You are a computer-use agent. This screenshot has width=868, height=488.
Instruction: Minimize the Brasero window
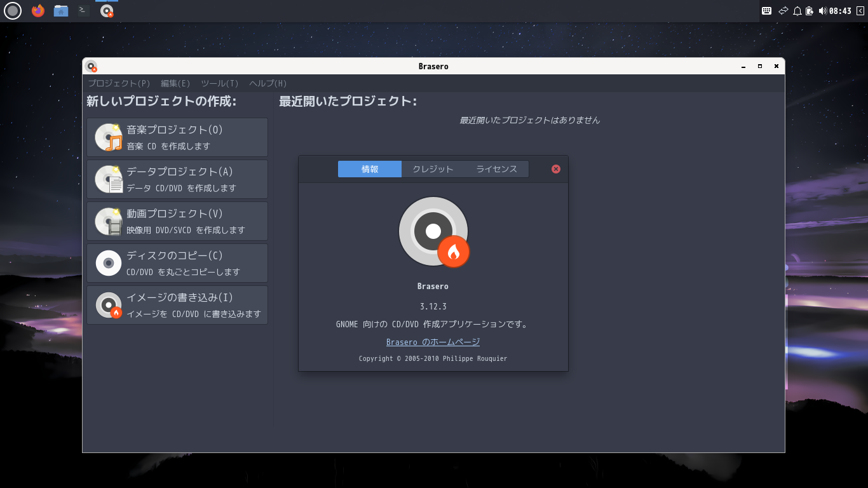point(743,66)
